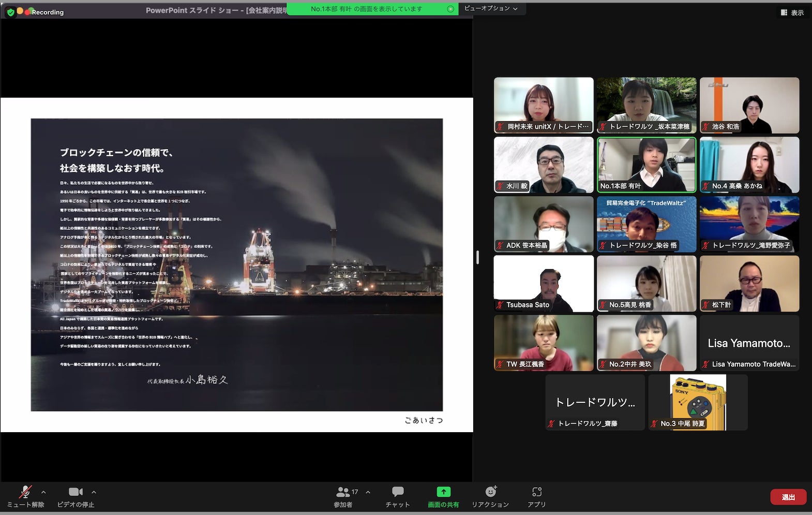
Task: Select Tsubasa Sato video tile
Action: coord(544,284)
